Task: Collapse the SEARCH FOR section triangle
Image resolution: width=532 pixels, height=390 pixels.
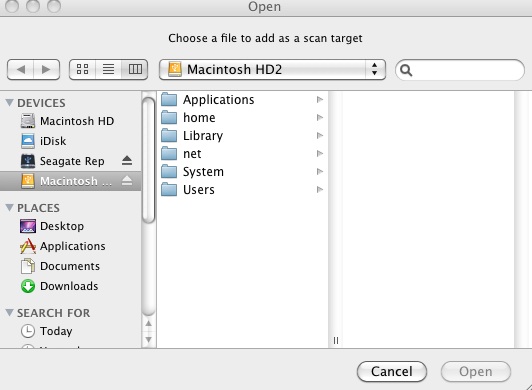Action: pos(10,312)
